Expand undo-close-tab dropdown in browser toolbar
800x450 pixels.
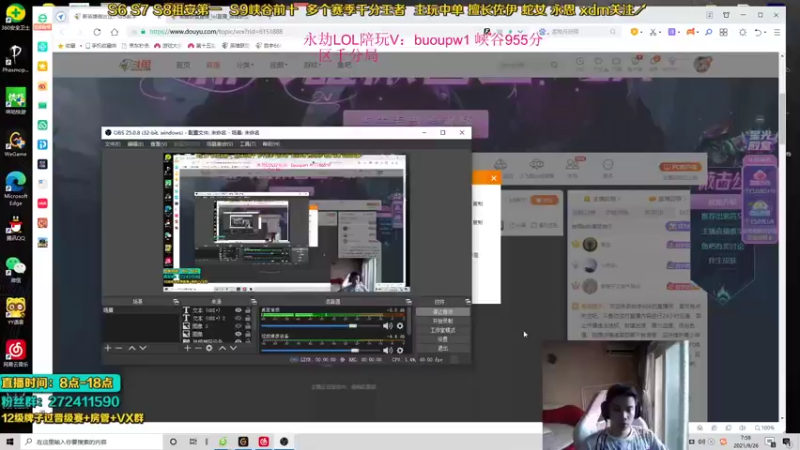pos(765,32)
